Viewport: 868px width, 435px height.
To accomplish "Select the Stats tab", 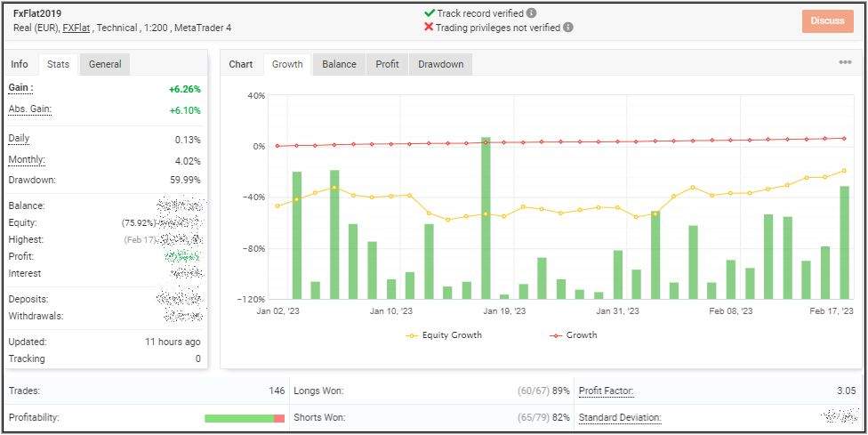I will [x=58, y=64].
